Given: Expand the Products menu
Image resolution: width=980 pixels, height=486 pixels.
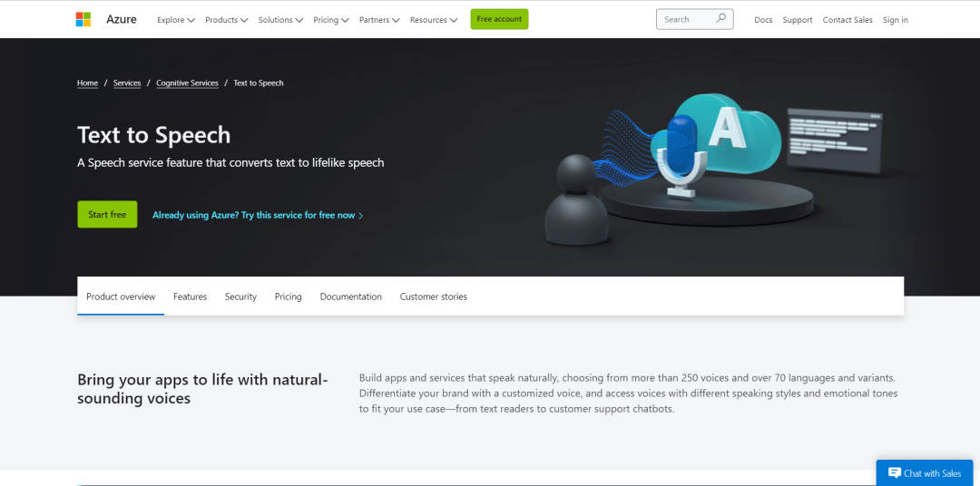Looking at the screenshot, I should pyautogui.click(x=226, y=20).
